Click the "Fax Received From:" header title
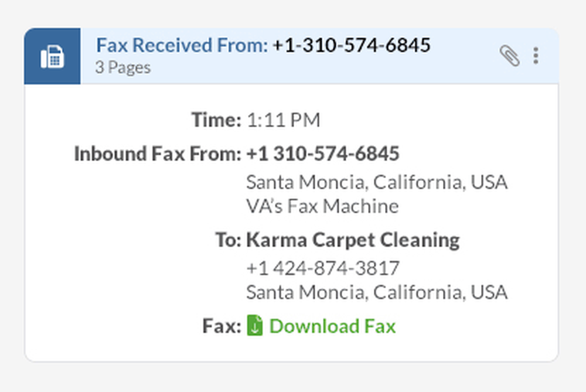This screenshot has width=586, height=392. [182, 45]
